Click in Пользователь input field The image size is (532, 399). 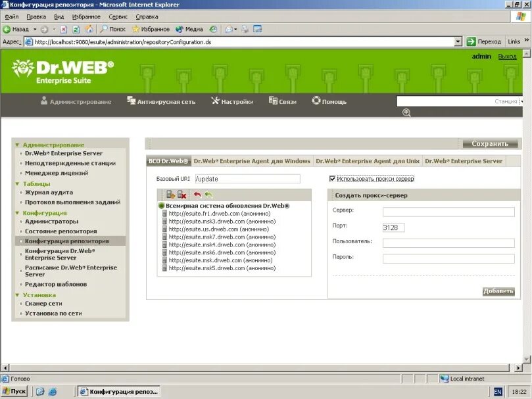pyautogui.click(x=448, y=243)
